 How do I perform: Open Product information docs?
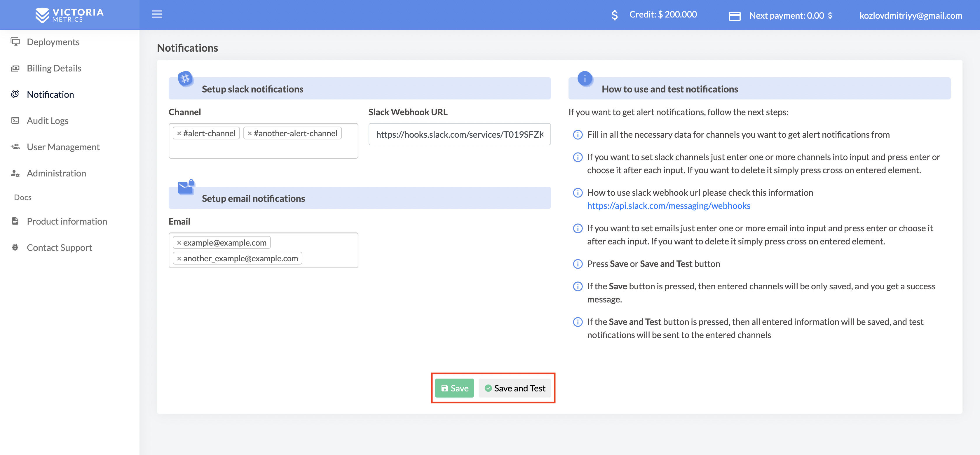67,221
